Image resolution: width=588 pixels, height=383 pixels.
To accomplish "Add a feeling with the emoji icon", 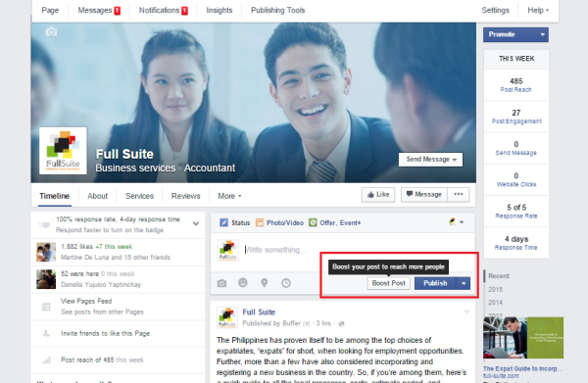I will (243, 282).
